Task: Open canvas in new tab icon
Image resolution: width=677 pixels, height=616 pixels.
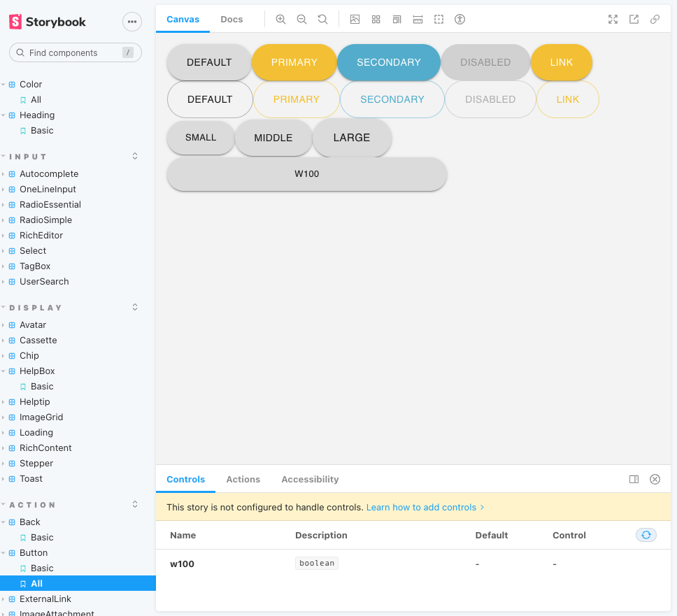Action: (x=634, y=20)
